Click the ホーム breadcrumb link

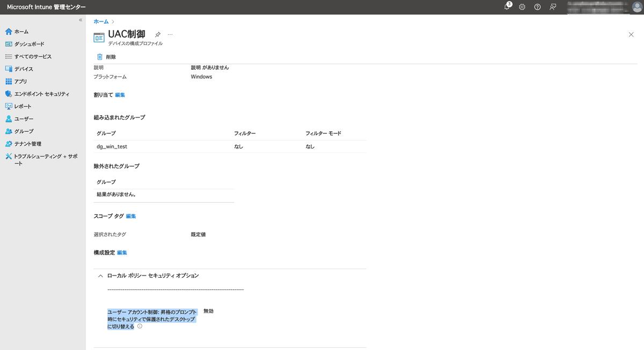tap(101, 21)
